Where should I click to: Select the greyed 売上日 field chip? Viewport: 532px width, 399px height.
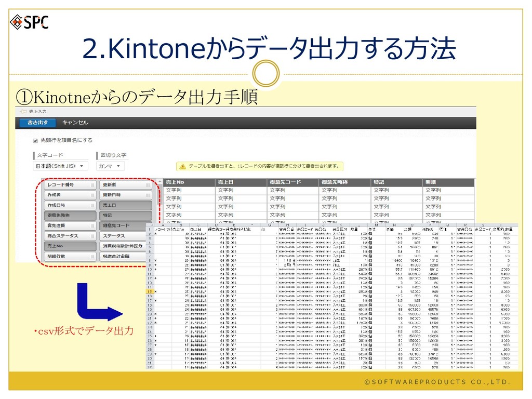click(126, 205)
